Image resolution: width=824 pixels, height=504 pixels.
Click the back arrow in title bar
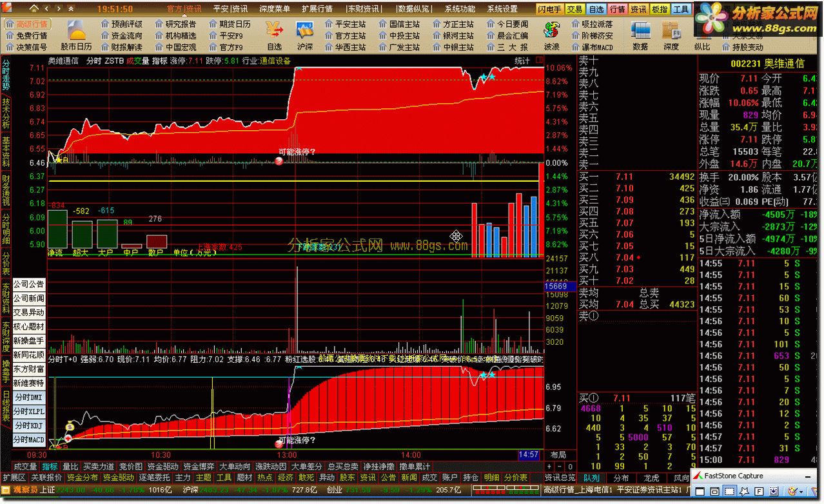47,9
